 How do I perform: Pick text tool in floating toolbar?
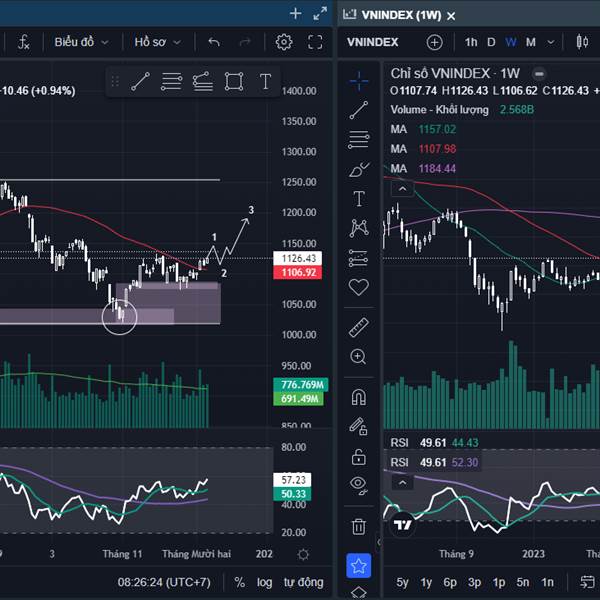pyautogui.click(x=265, y=82)
